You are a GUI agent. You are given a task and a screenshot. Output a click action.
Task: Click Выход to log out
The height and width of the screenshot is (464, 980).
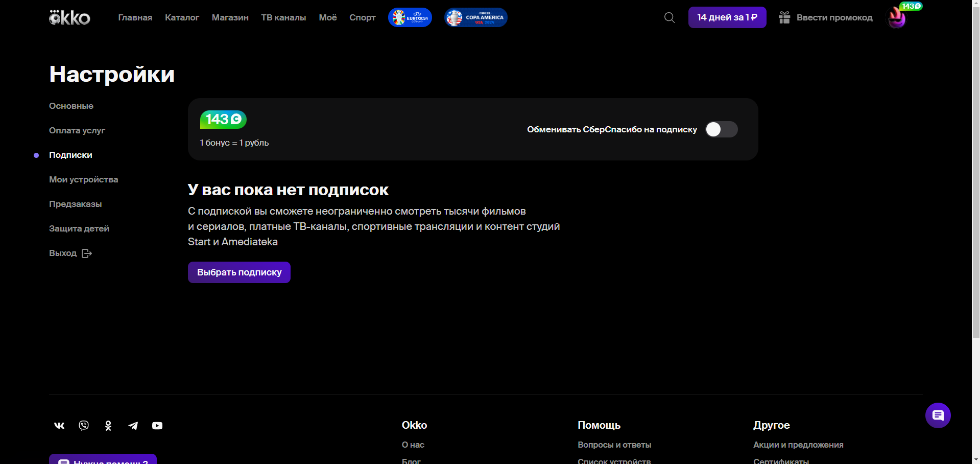[x=70, y=253]
